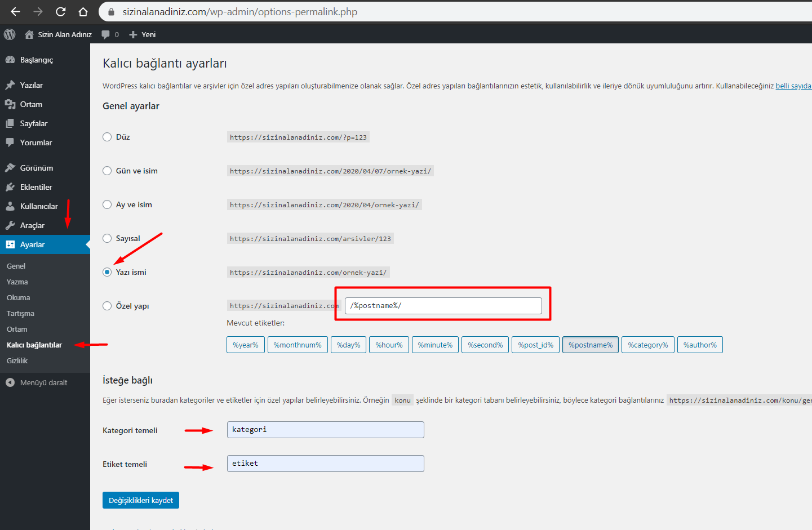Open Görünüm appearance in the sidebar
812x530 pixels.
point(36,168)
